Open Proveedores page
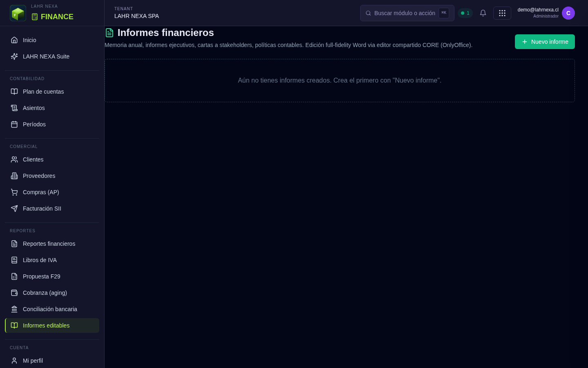This screenshot has height=368, width=588. [x=52, y=176]
